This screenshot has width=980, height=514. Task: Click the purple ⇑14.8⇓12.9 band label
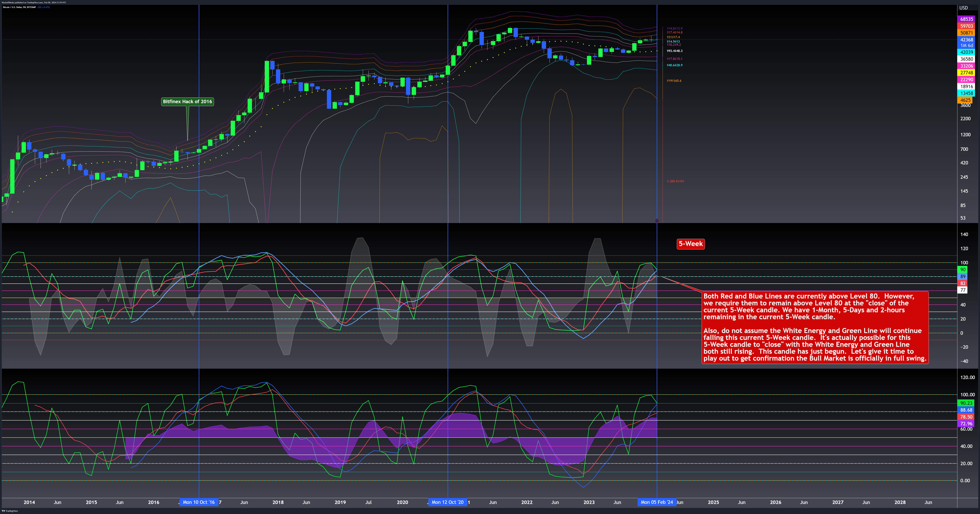point(675,28)
